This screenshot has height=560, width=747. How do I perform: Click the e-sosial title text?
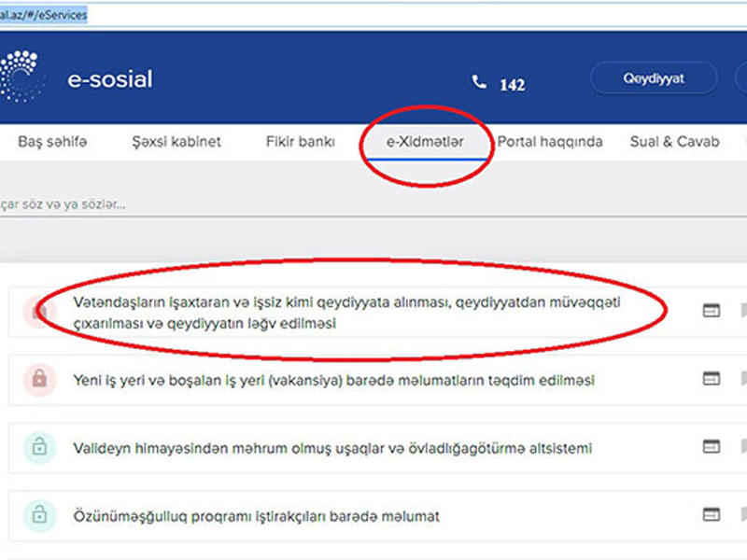point(110,79)
